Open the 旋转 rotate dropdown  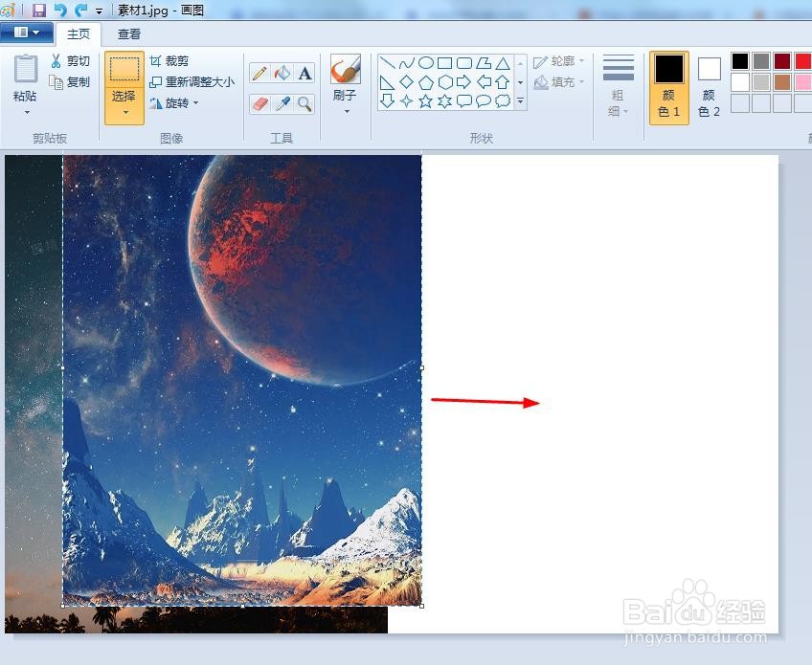[174, 103]
